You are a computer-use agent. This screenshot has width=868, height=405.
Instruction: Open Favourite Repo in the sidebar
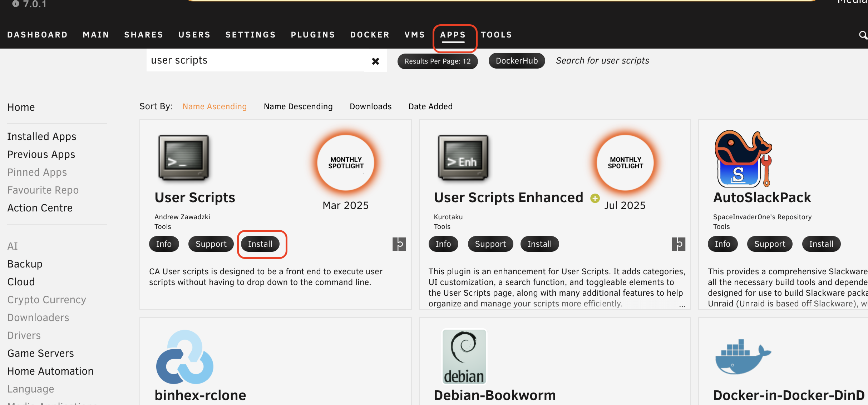[x=43, y=190]
